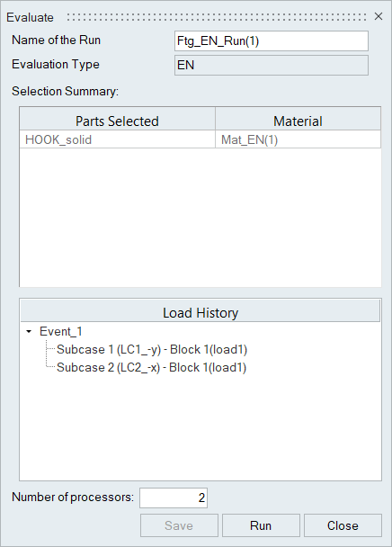
Task: Collapse the Event_1 tree node arrow
Action: point(29,331)
